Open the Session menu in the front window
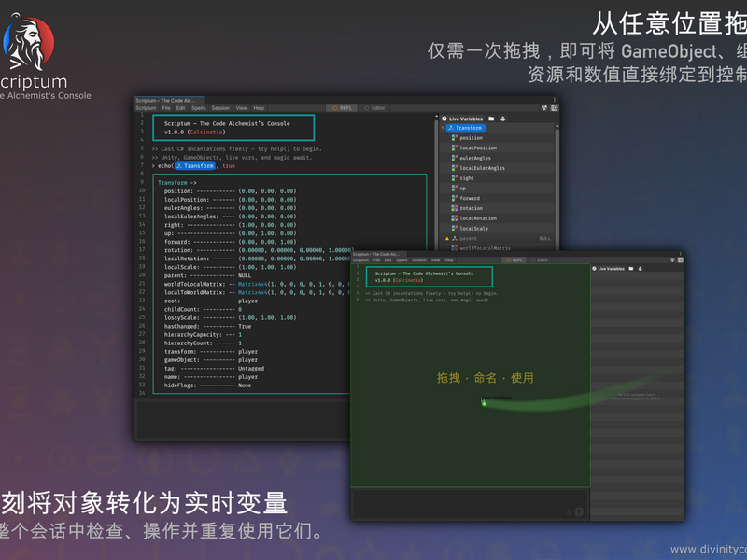The height and width of the screenshot is (560, 747). point(418,260)
